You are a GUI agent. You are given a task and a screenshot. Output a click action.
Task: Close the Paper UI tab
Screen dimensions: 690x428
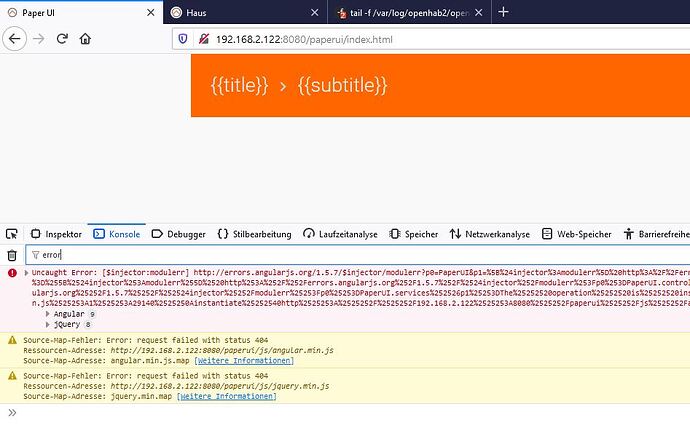150,13
